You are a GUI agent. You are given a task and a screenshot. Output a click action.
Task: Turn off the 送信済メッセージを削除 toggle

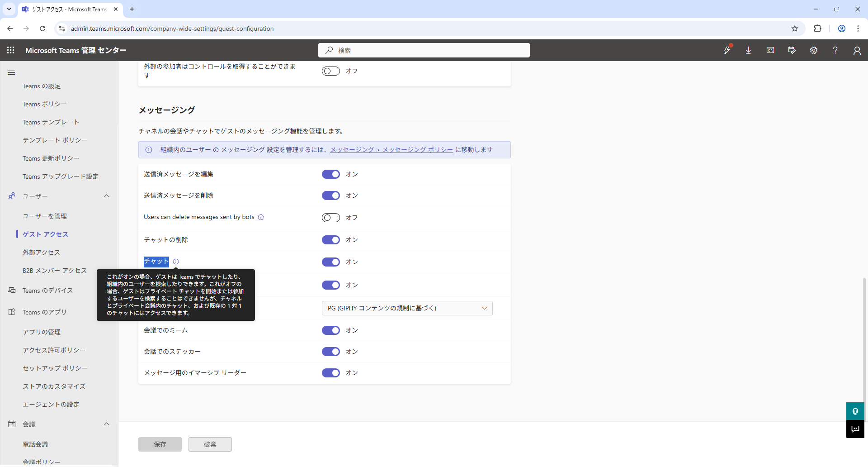pos(331,195)
